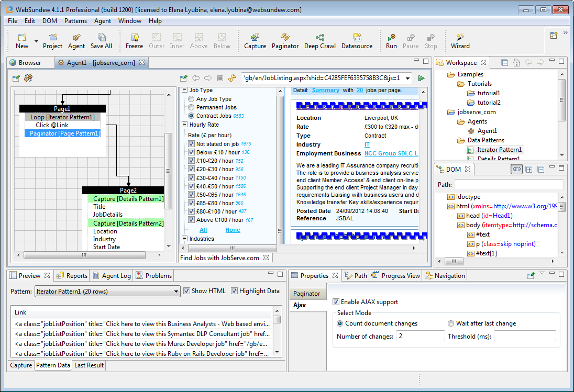The image size is (574, 392).
Task: Launch the Wizard tool
Action: pyautogui.click(x=460, y=41)
